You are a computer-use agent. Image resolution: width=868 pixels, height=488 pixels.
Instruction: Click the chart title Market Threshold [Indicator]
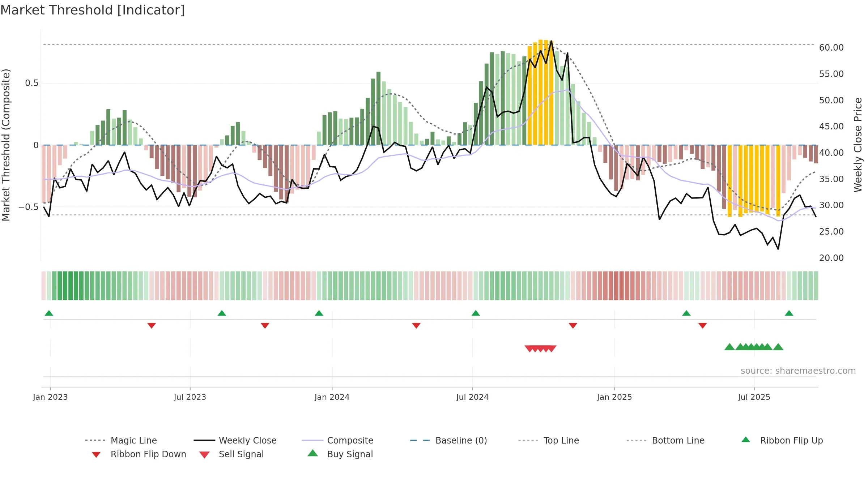pyautogui.click(x=93, y=10)
